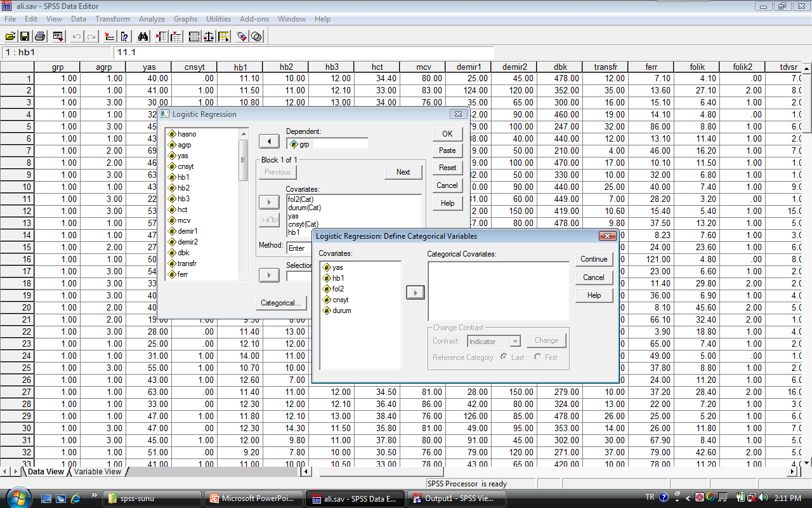
Task: Click arrow to move to Categorical Covariates
Action: coord(416,293)
